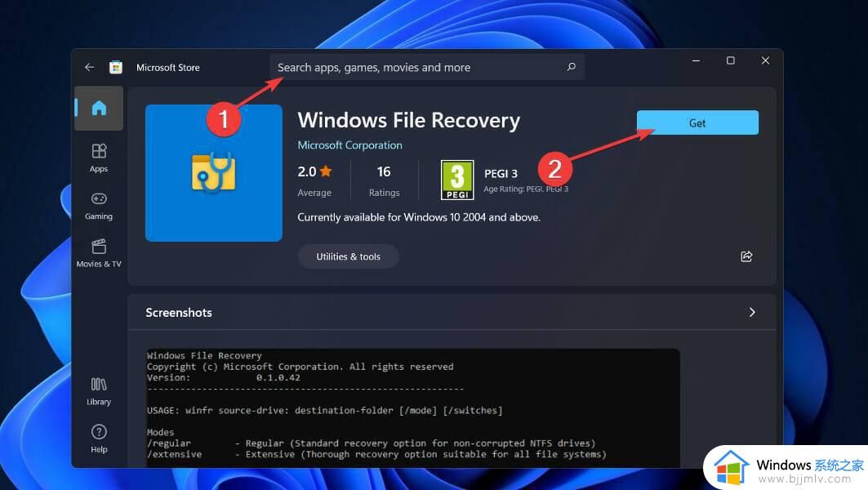The image size is (868, 490).
Task: Open the Library section
Action: coord(99,391)
